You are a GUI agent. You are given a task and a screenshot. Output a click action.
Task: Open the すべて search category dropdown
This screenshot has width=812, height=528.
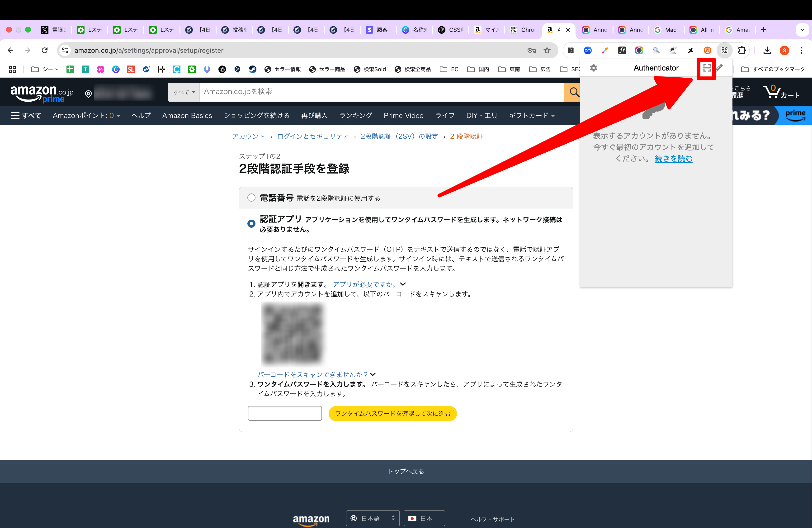[184, 92]
